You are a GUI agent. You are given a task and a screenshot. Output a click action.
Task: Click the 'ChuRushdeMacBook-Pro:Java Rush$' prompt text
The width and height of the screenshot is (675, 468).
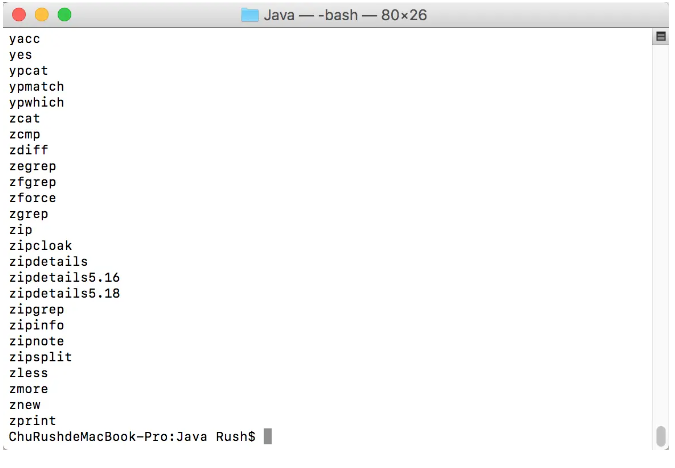132,437
